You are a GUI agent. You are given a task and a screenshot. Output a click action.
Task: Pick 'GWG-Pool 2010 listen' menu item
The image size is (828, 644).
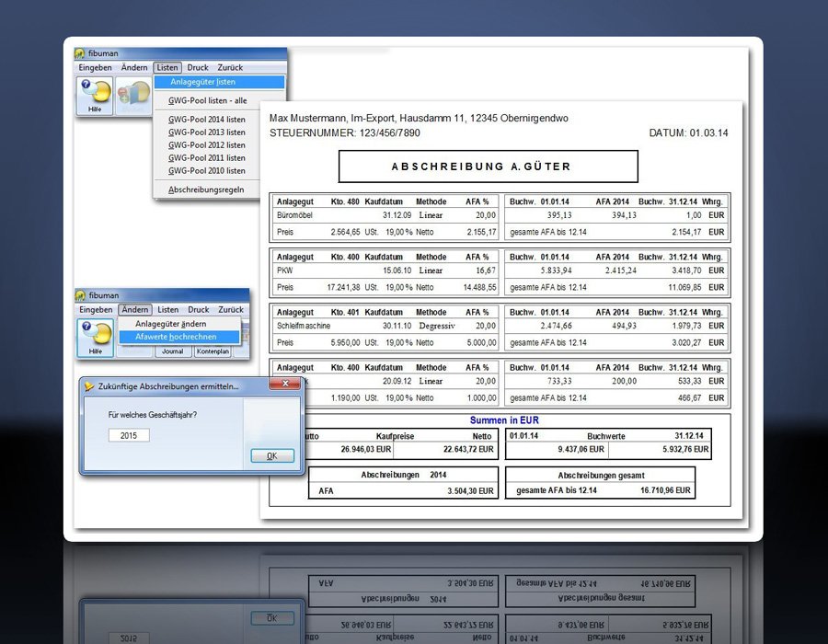pos(207,171)
